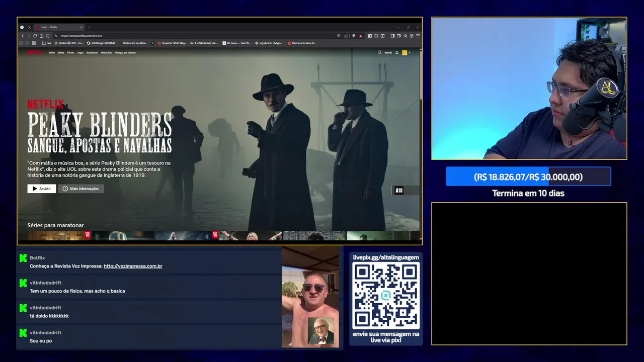Share this page with the share icon
The image size is (644, 362).
[x=346, y=36]
